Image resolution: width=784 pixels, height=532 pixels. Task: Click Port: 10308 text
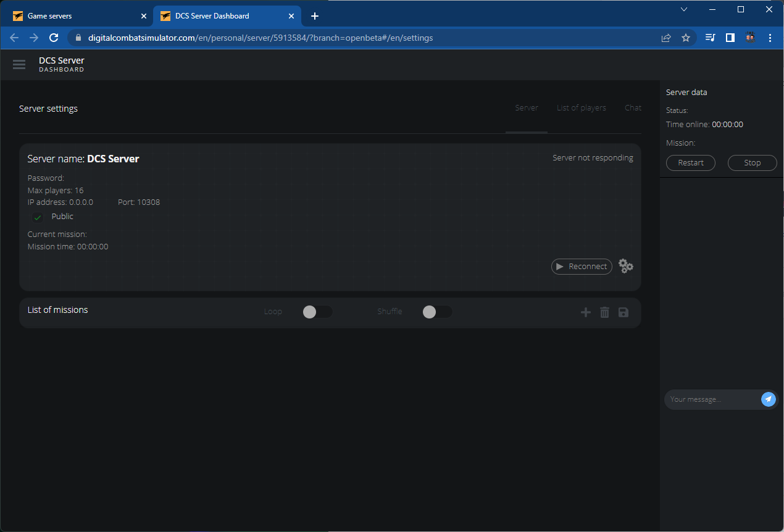point(139,202)
